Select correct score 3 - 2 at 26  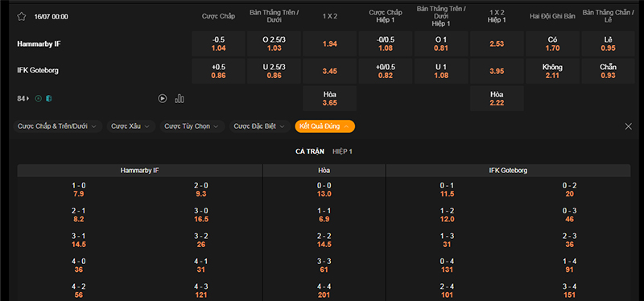click(201, 240)
